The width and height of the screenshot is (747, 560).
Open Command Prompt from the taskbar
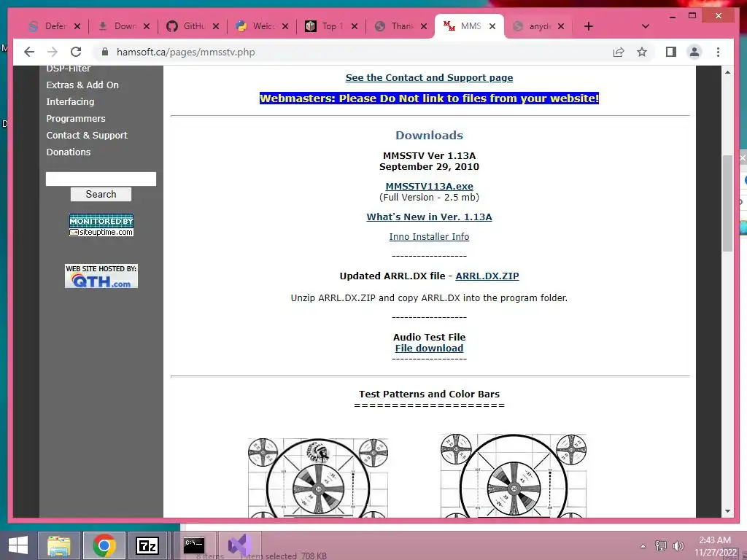pos(194,545)
